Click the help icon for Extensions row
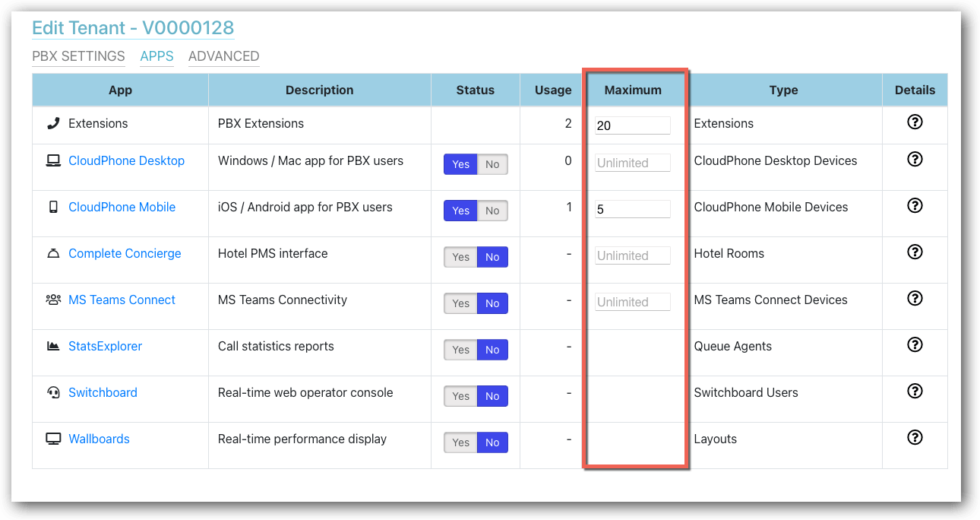The width and height of the screenshot is (980, 520). pyautogui.click(x=914, y=122)
